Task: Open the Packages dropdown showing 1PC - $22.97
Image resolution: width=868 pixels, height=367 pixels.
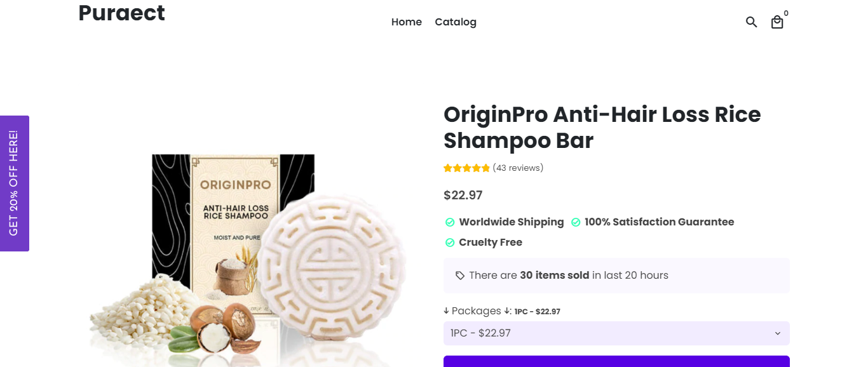Action: pyautogui.click(x=610, y=333)
